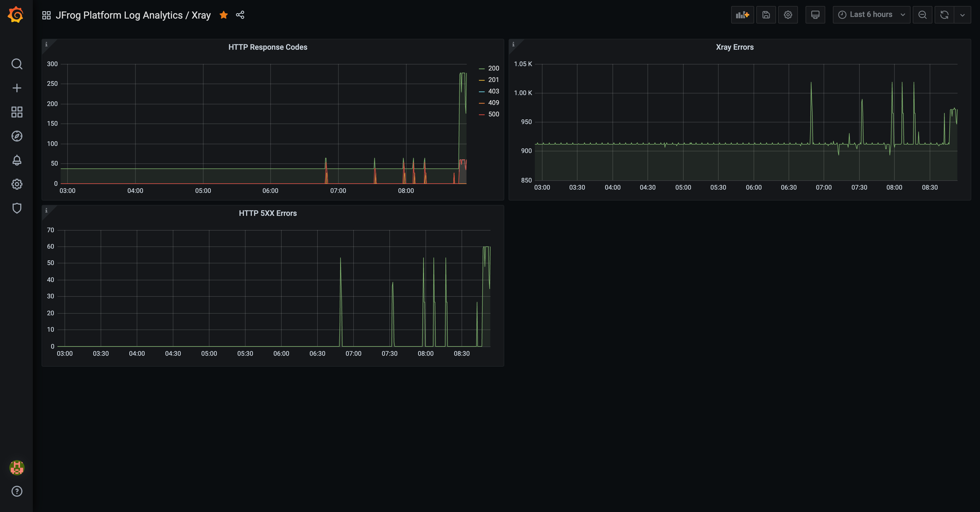Show info for HTTP Response Codes panel
This screenshot has height=512, width=980.
[x=46, y=44]
